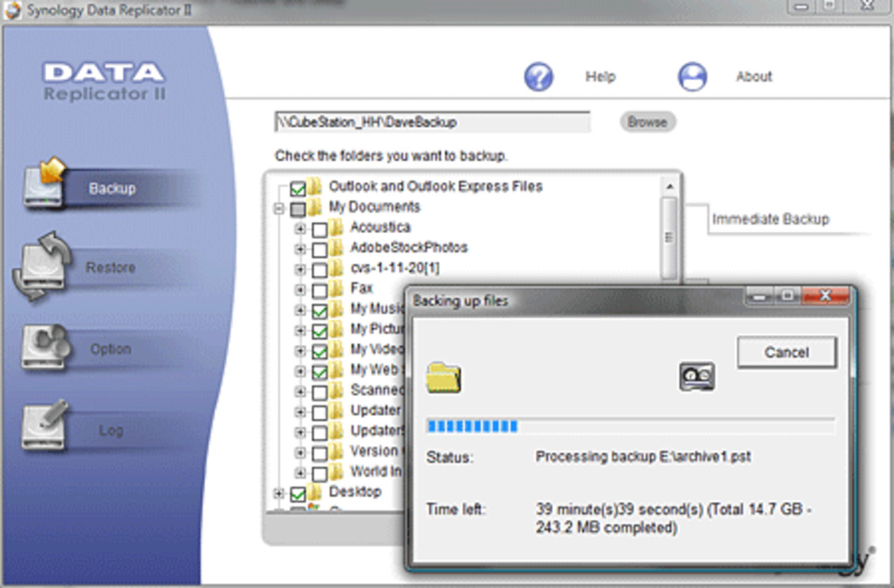This screenshot has width=894, height=588.
Task: Open the Option section icon
Action: 44,346
